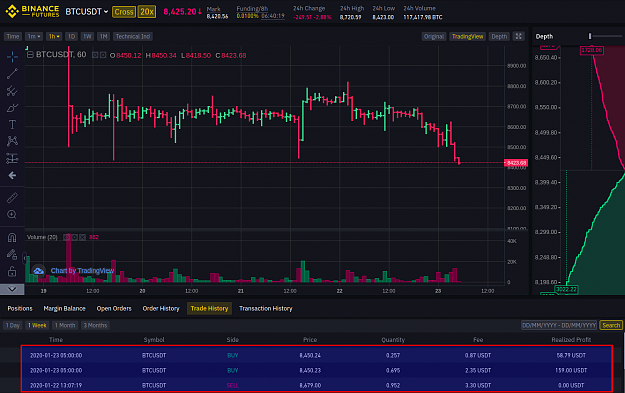Image resolution: width=625 pixels, height=393 pixels.
Task: Select the brush drawing tool
Action: click(x=12, y=108)
